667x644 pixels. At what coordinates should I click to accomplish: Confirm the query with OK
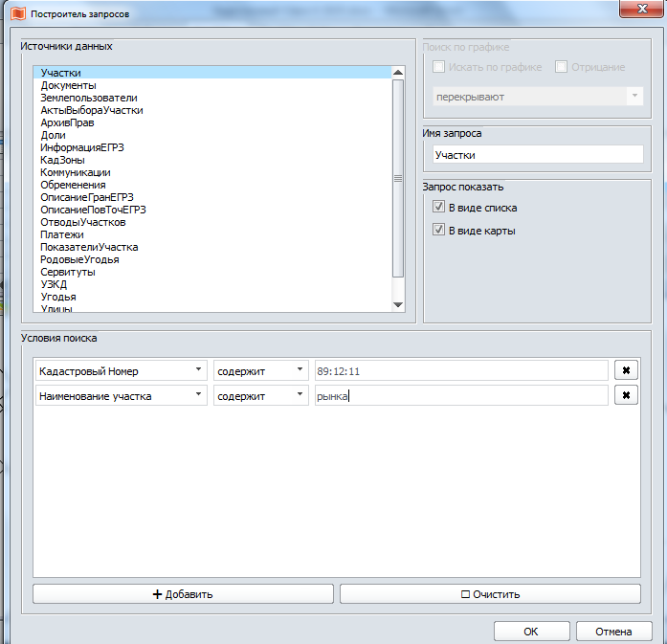pyautogui.click(x=530, y=632)
